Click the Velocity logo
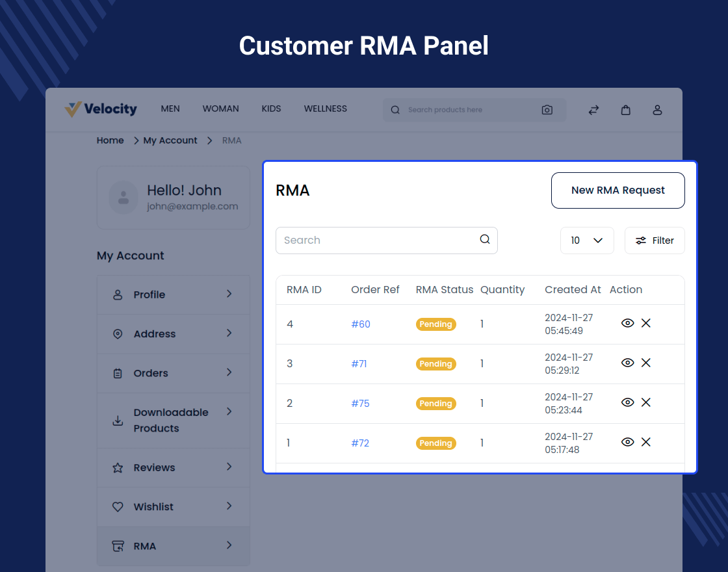 101,109
